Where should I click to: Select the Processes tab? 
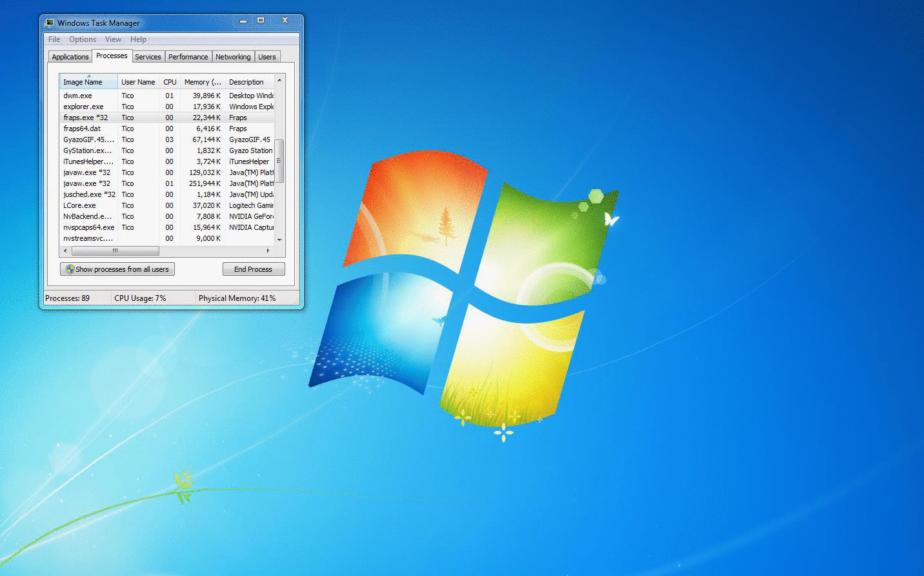pyautogui.click(x=112, y=56)
